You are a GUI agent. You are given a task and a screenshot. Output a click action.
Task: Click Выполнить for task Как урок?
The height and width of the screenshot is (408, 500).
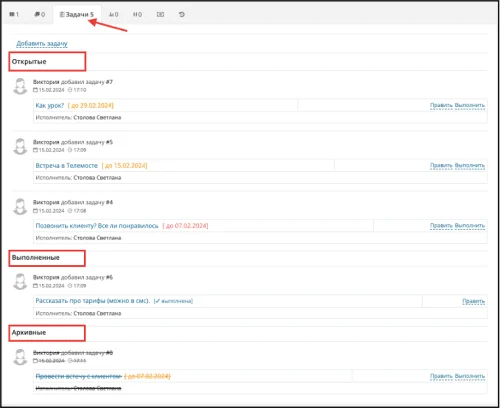(470, 105)
